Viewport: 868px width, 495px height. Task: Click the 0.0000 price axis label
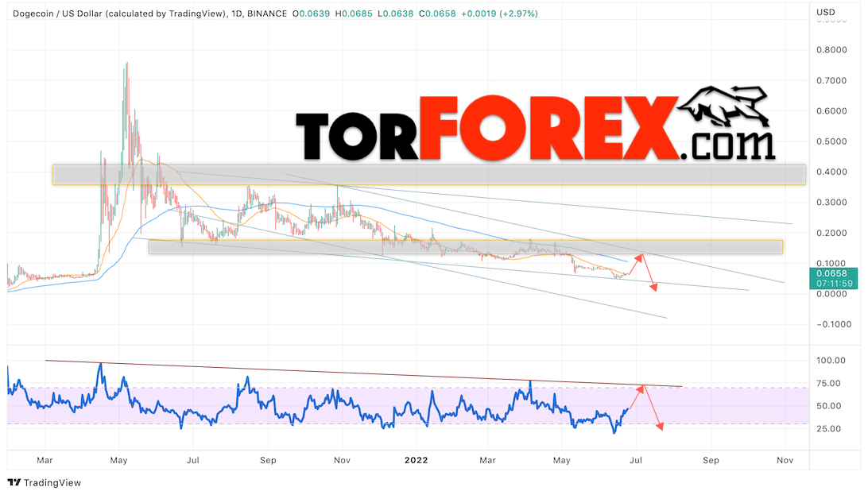(831, 294)
